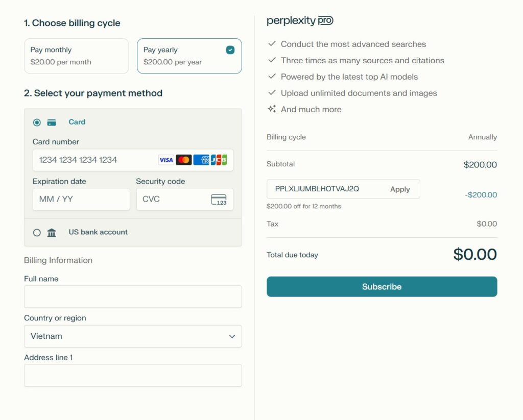The image size is (523, 420).
Task: Choose the Pay monthly billing option
Action: tap(77, 56)
